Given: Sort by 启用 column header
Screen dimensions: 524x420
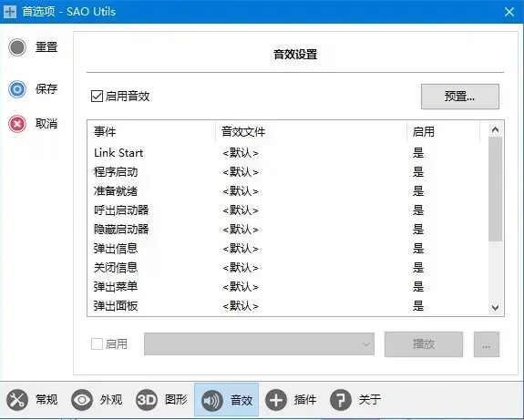Looking at the screenshot, I should pos(444,131).
